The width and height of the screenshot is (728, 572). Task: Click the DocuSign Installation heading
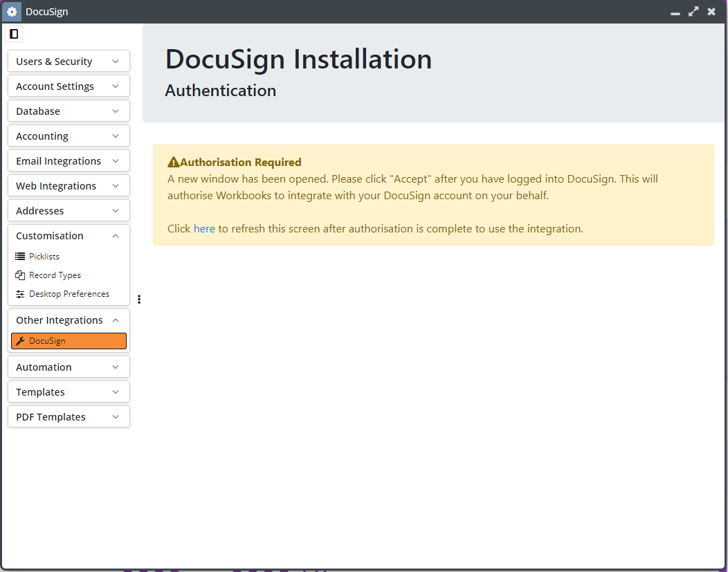[298, 59]
